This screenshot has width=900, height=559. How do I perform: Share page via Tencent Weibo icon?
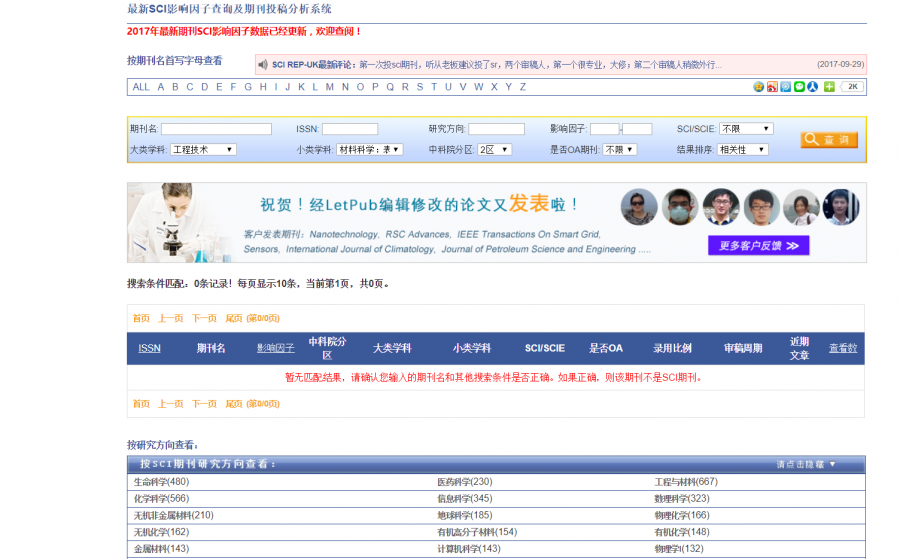point(785,87)
